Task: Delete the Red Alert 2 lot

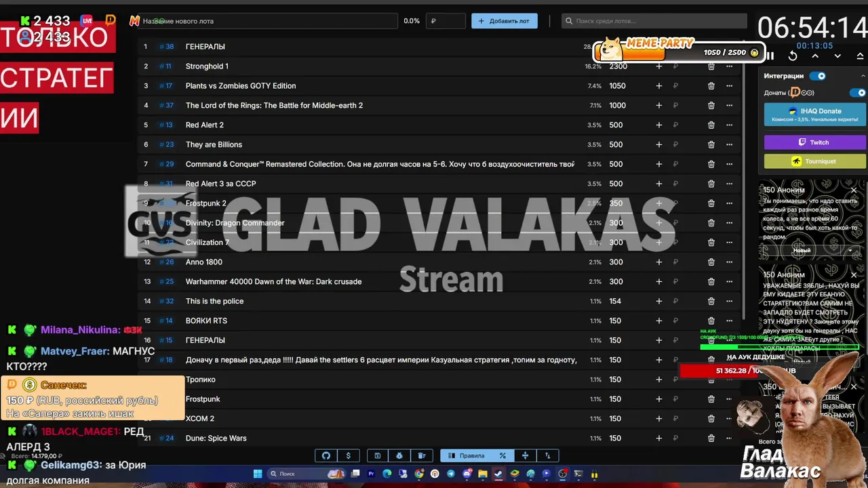Action: pyautogui.click(x=711, y=125)
